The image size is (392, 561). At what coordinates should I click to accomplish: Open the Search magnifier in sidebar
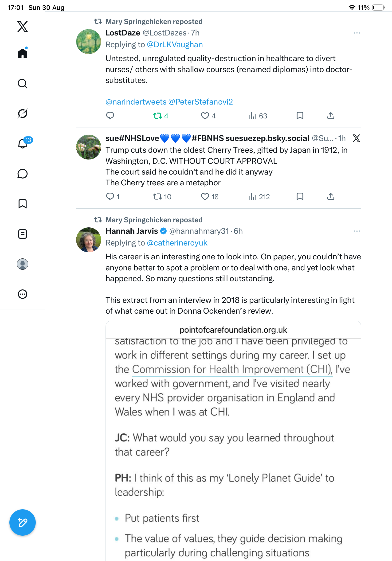[23, 84]
